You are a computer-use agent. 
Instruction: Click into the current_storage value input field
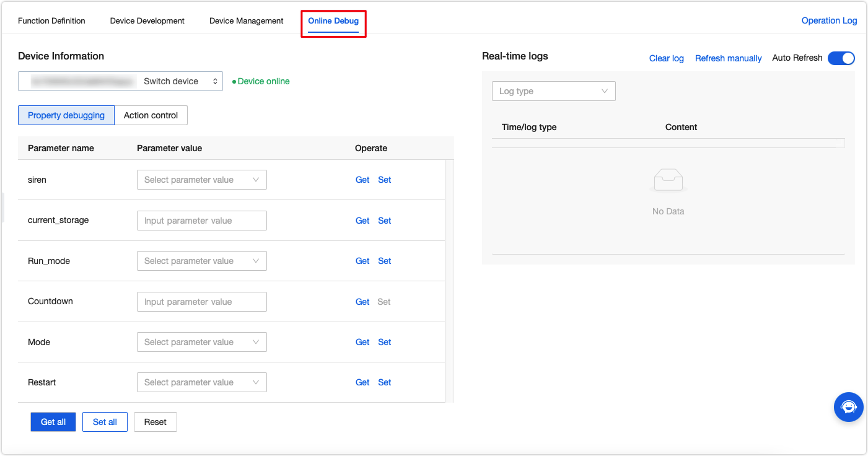[x=201, y=221]
